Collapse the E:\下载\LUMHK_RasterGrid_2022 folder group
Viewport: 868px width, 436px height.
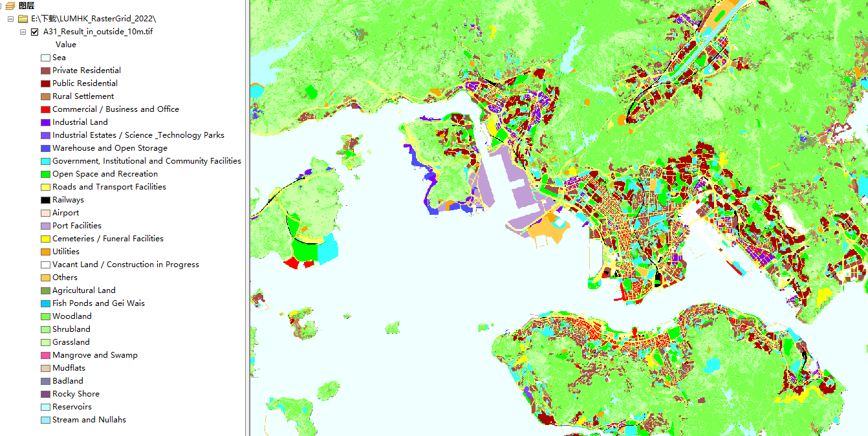[10, 19]
